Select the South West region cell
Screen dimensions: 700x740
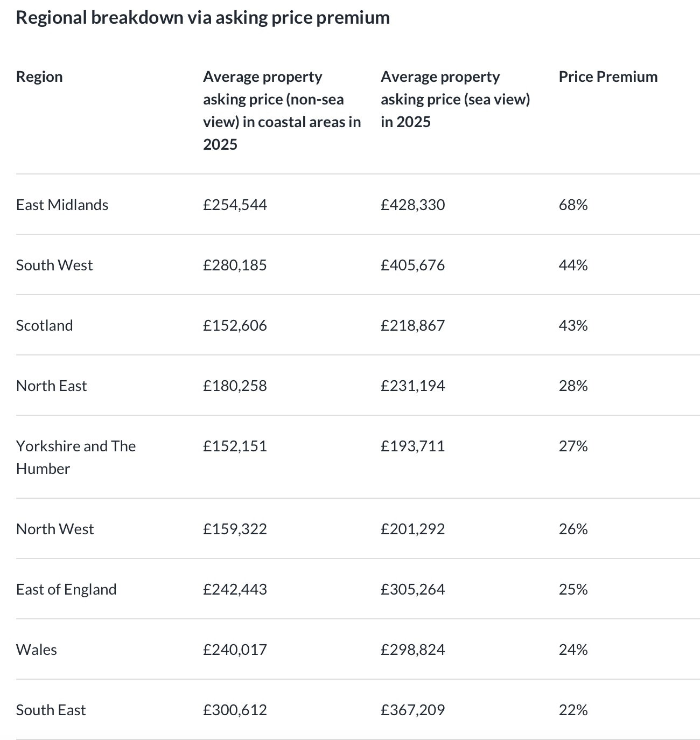pos(54,266)
